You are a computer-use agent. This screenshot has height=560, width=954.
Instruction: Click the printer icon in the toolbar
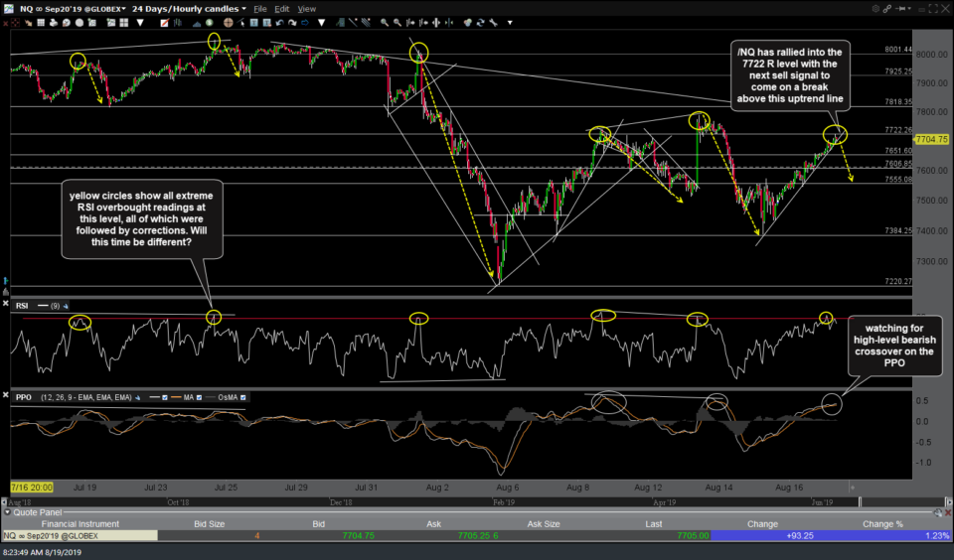[54, 23]
